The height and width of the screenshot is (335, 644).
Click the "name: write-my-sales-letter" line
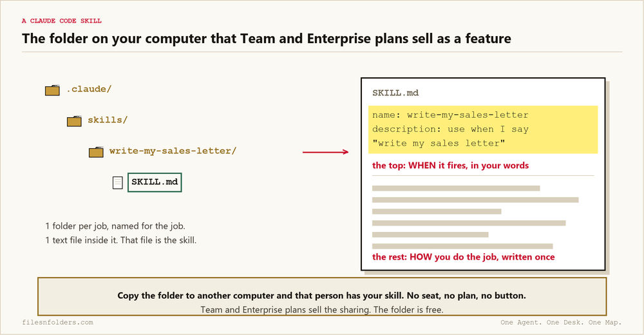(x=450, y=115)
